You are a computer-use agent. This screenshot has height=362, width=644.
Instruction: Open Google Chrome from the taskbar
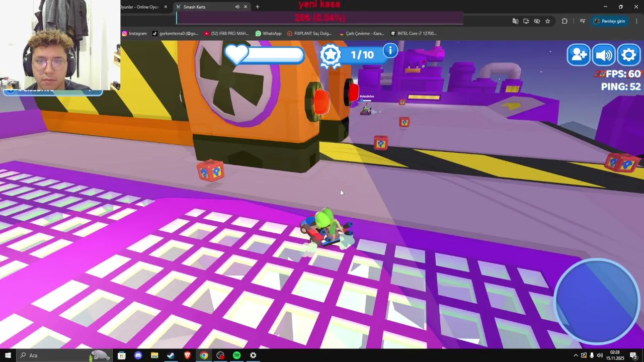[204, 355]
